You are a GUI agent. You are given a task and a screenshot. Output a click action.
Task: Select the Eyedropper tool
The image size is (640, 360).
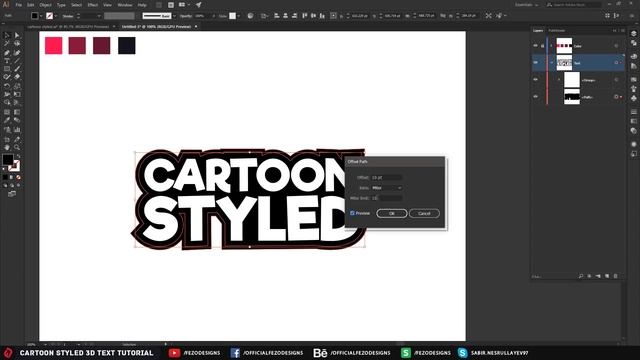[x=7, y=120]
